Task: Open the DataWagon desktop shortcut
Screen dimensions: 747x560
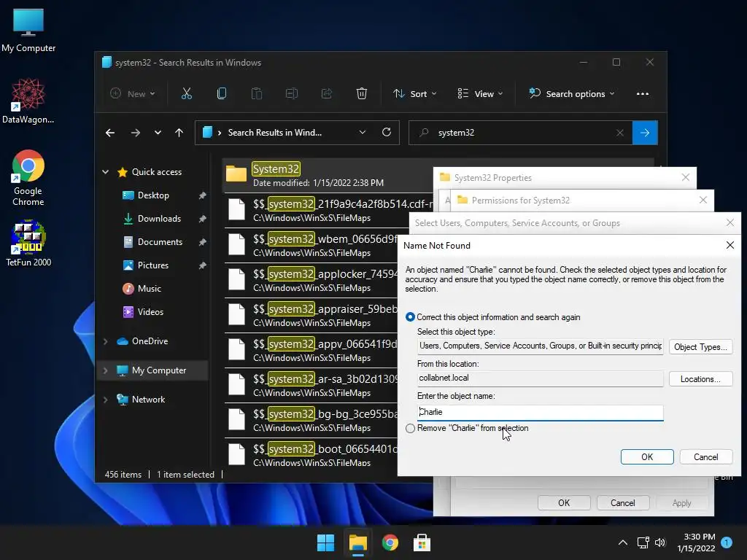Action: (x=28, y=101)
